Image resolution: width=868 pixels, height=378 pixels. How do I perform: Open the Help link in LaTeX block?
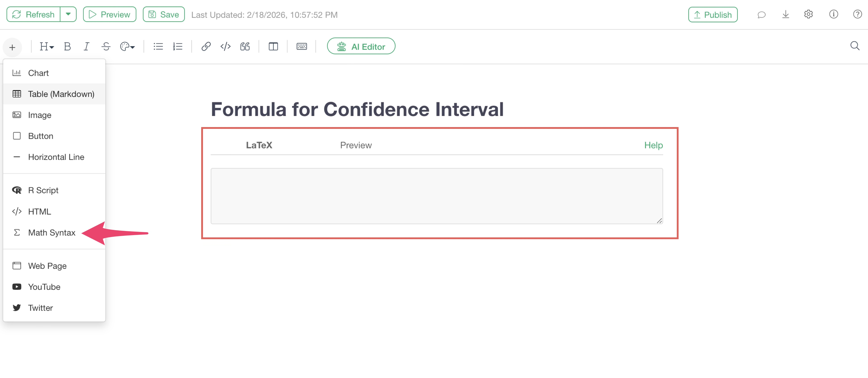[653, 145]
